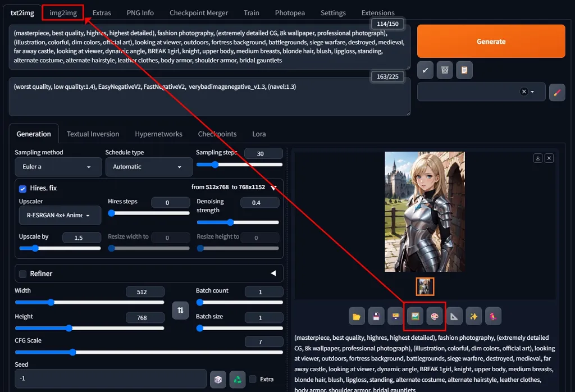Click the generated knight image preview

[425, 212]
